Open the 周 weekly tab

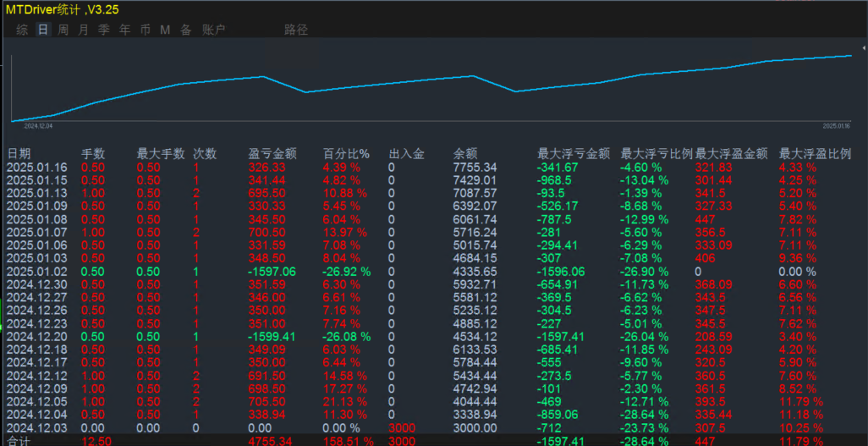[63, 30]
